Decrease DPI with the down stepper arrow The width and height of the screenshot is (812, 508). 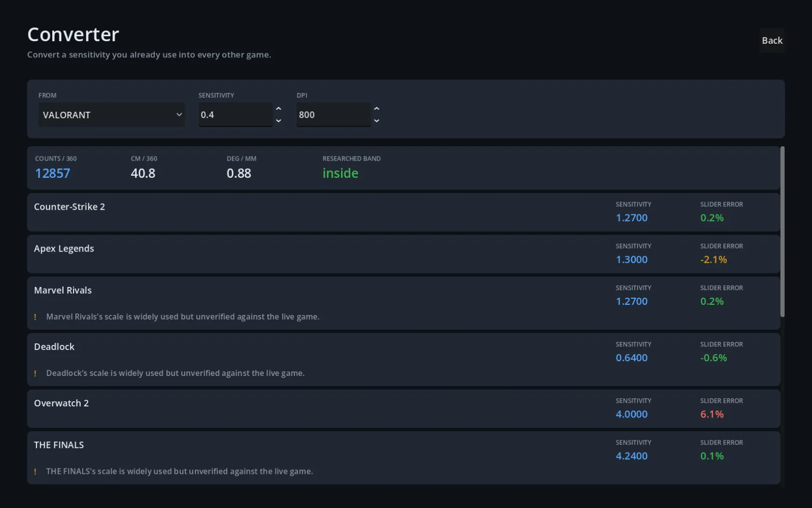click(x=377, y=121)
